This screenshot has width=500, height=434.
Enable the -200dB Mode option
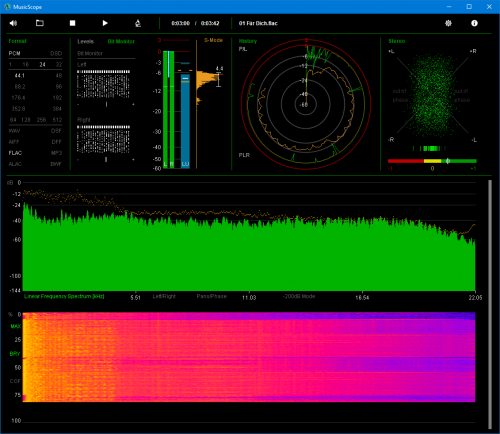point(299,296)
